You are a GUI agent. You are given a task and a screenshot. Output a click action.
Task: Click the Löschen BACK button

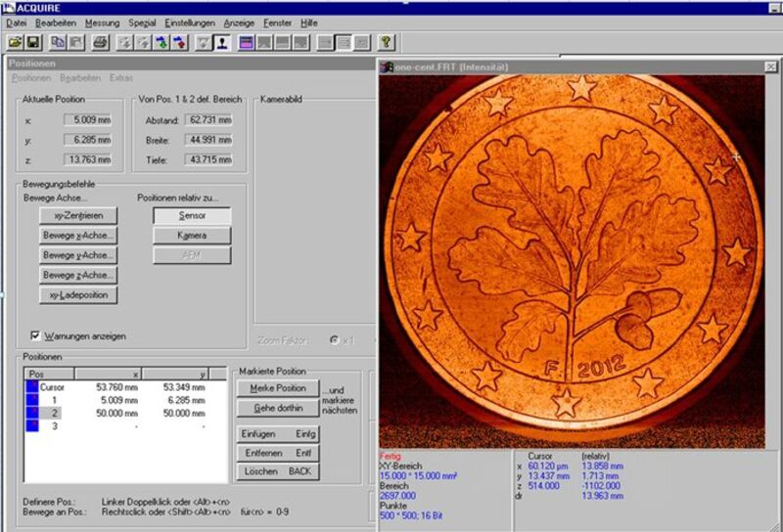[x=278, y=471]
